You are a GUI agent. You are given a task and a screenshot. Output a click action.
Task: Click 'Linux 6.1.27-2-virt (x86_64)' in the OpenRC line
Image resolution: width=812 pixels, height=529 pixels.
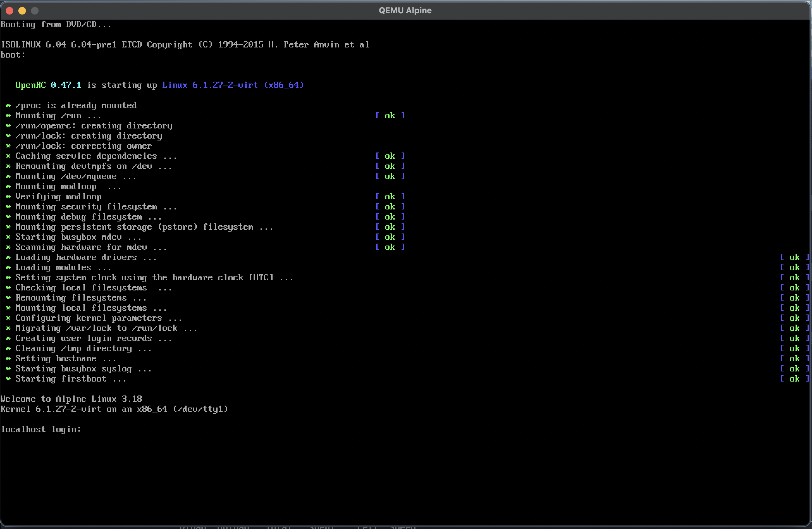(233, 85)
